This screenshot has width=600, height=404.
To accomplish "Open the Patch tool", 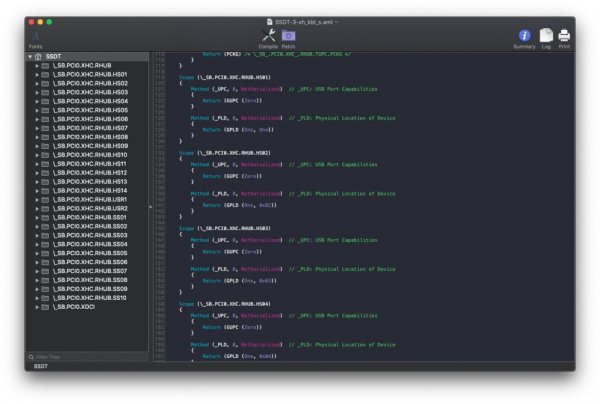I will pos(289,36).
